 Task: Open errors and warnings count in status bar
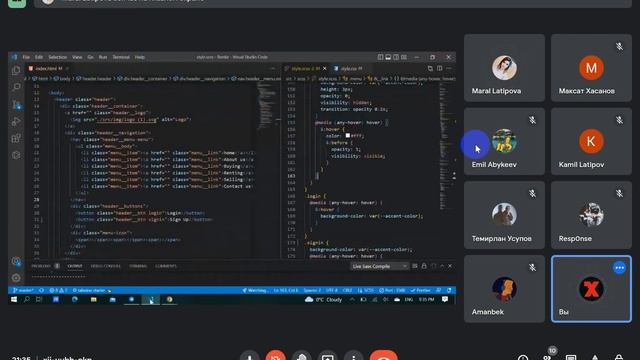pyautogui.click(x=58, y=290)
